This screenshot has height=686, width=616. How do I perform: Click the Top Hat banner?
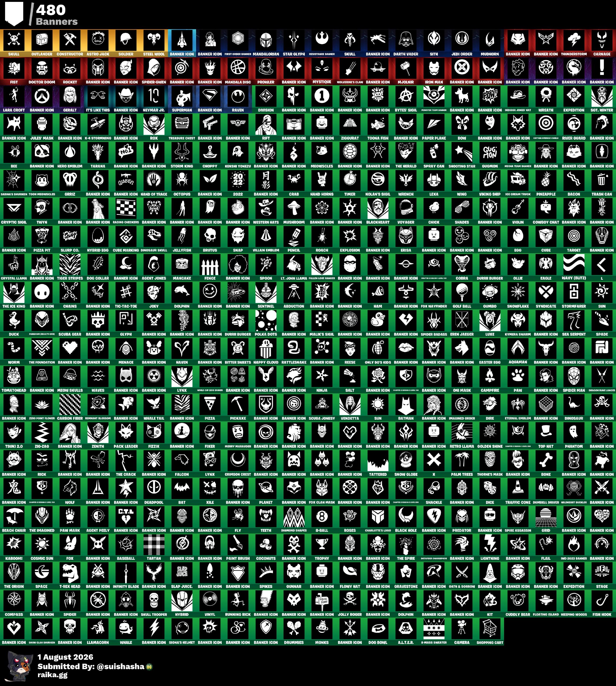tap(546, 435)
